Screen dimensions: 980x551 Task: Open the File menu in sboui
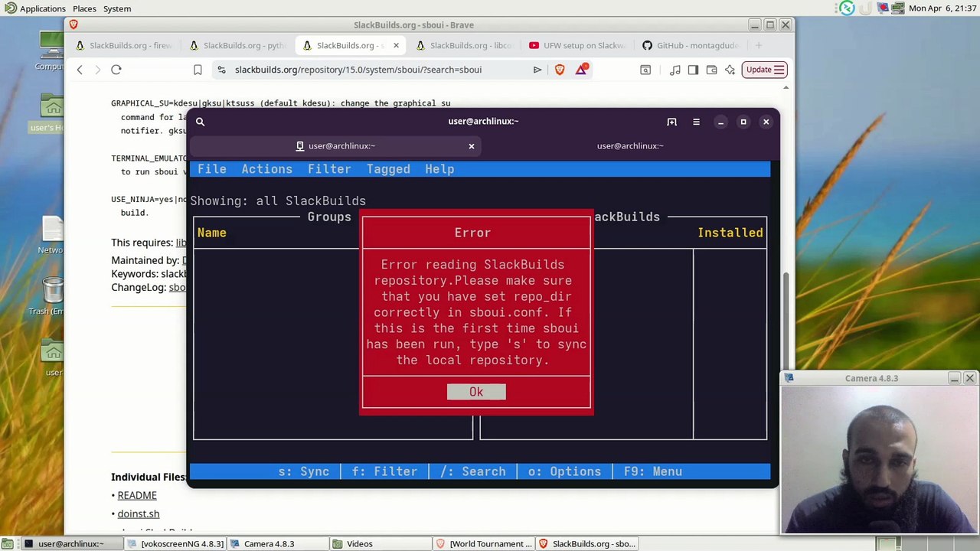coord(212,169)
